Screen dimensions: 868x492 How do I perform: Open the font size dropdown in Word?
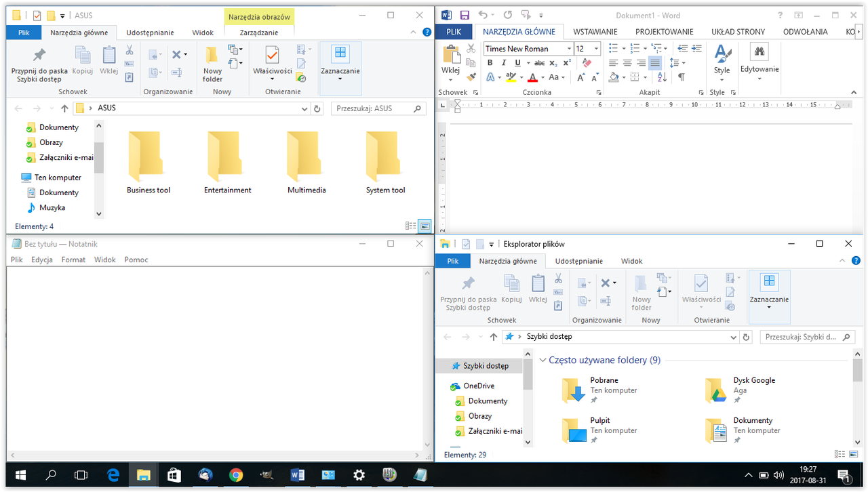point(596,49)
